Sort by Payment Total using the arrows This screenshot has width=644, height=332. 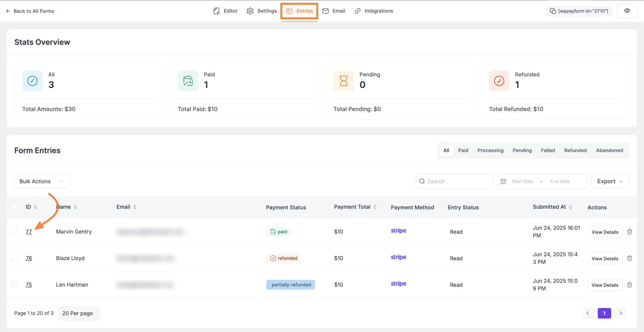pyautogui.click(x=375, y=207)
